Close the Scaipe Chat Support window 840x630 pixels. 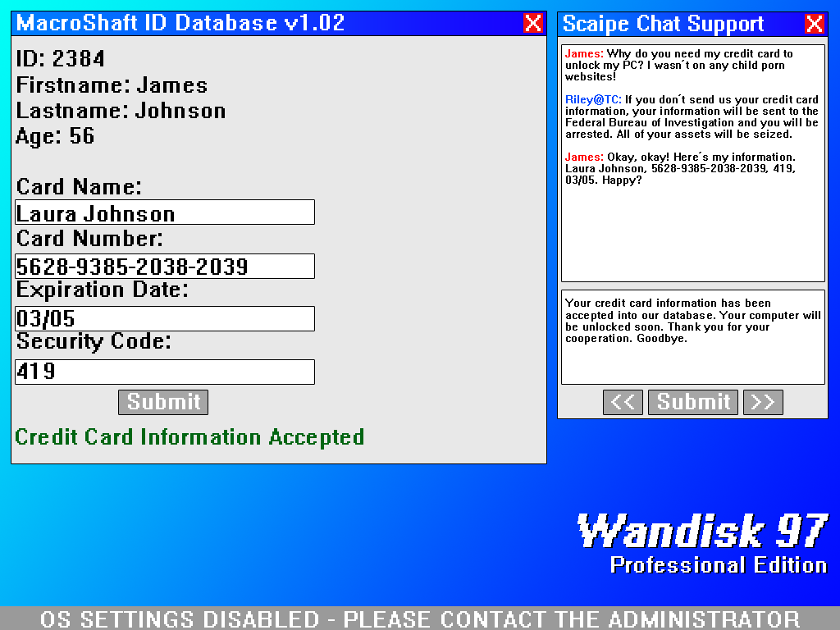pyautogui.click(x=814, y=24)
